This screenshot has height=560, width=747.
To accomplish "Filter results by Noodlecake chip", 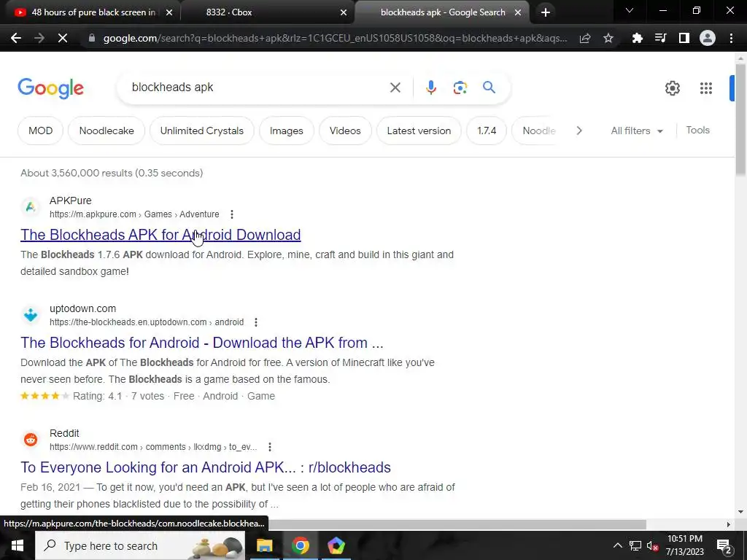I will (x=107, y=131).
